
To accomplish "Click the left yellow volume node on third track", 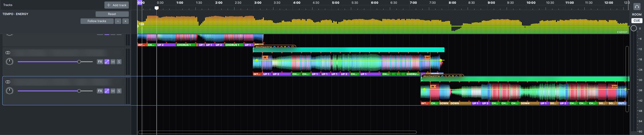I will [x=425, y=90].
